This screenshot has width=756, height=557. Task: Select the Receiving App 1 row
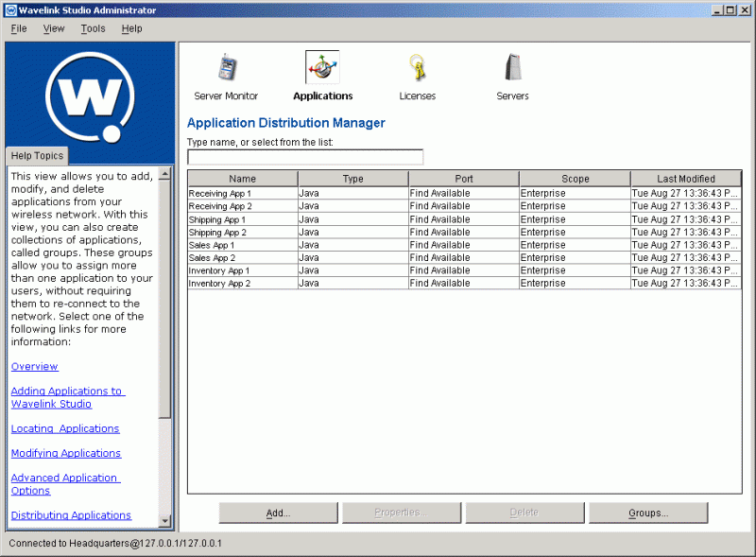[x=464, y=193]
